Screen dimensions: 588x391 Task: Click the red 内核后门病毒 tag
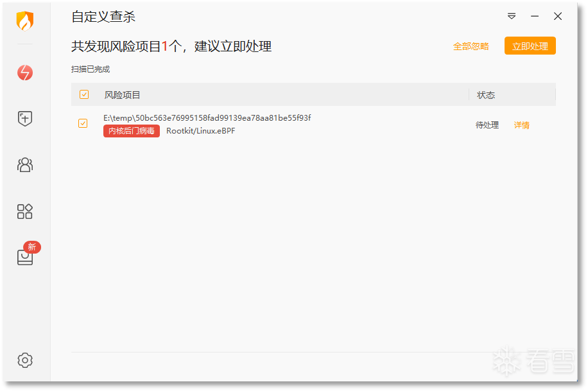[x=131, y=131]
